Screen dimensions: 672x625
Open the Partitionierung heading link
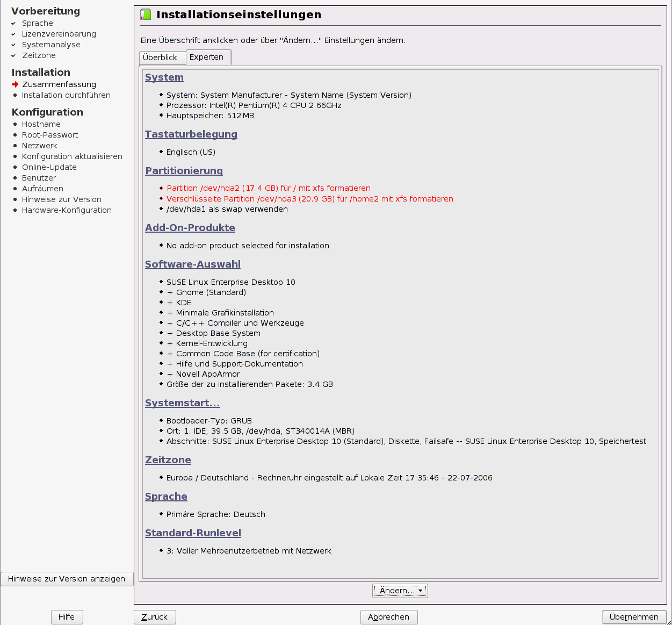tap(184, 171)
